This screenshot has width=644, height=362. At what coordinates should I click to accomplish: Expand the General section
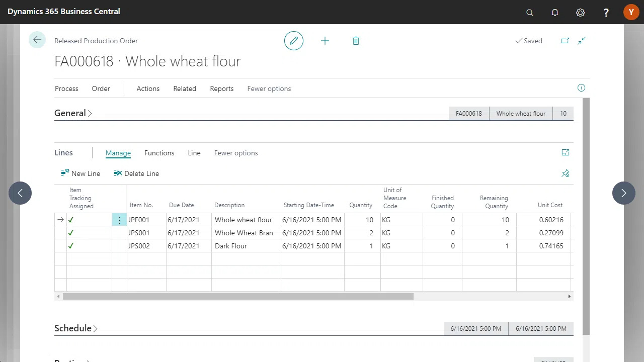[73, 113]
